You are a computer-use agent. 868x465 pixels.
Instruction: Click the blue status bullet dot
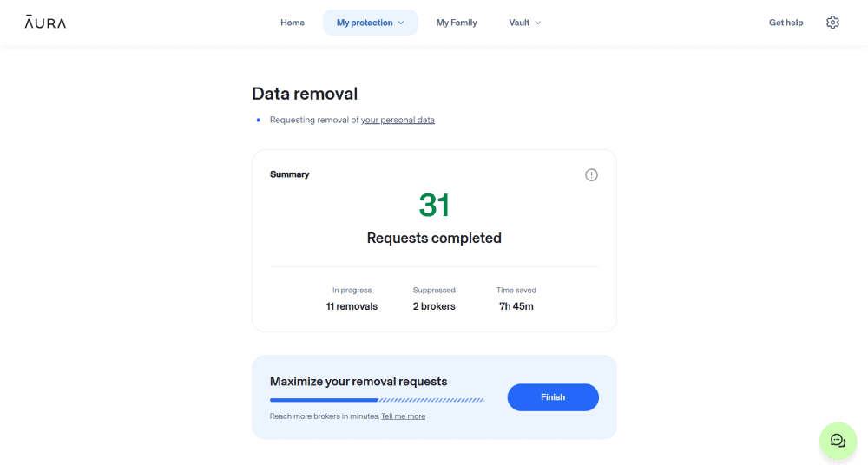[258, 121]
